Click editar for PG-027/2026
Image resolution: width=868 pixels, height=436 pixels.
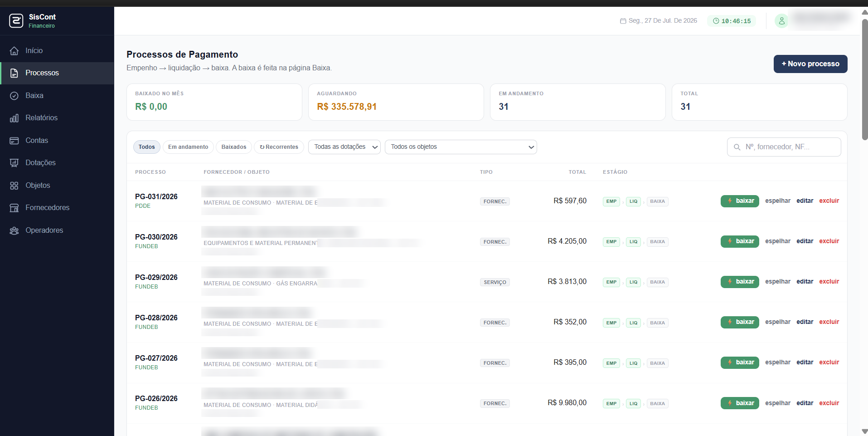tap(805, 363)
